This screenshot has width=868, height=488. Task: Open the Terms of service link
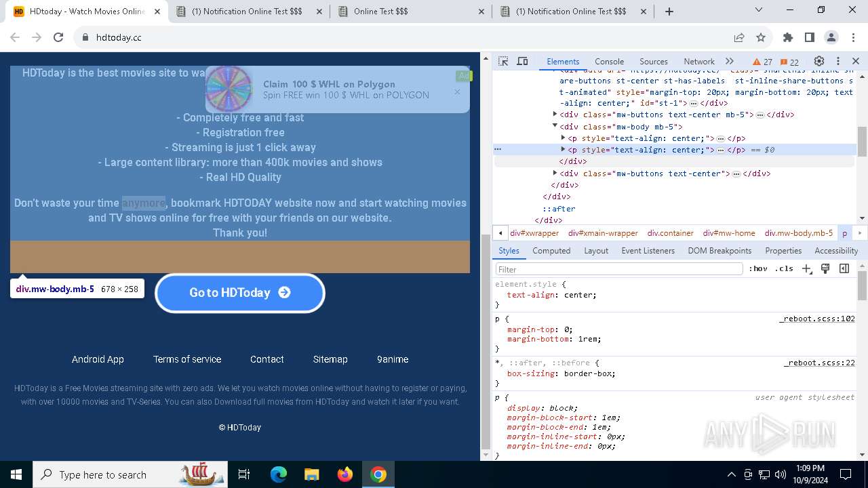tap(187, 359)
